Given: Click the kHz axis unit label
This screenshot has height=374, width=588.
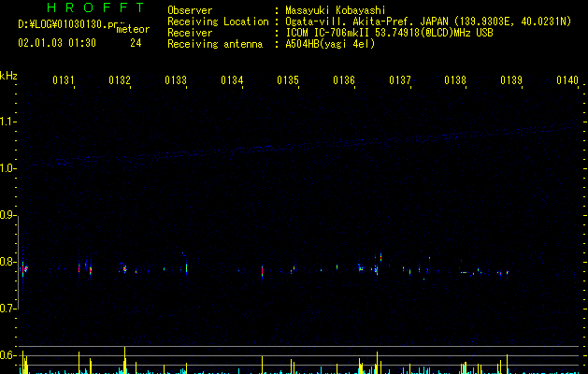Looking at the screenshot, I should tap(8, 76).
